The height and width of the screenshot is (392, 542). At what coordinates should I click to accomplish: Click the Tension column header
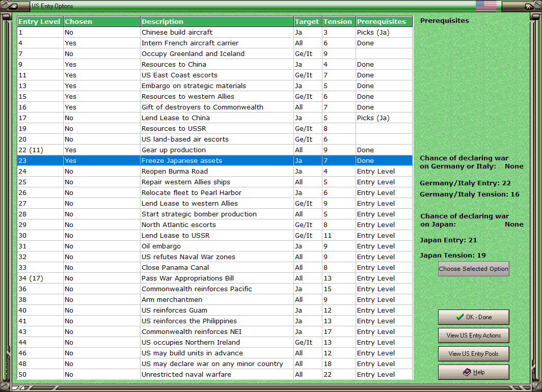pyautogui.click(x=339, y=21)
